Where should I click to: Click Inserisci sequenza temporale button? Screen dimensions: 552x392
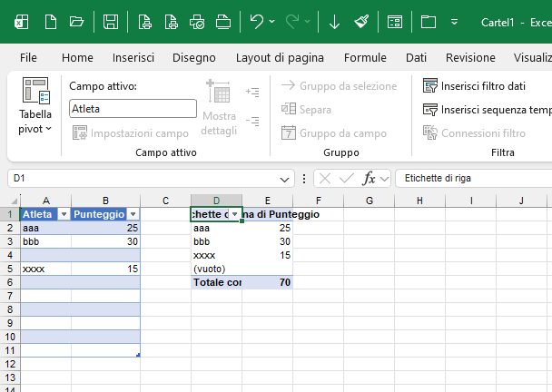(x=487, y=110)
